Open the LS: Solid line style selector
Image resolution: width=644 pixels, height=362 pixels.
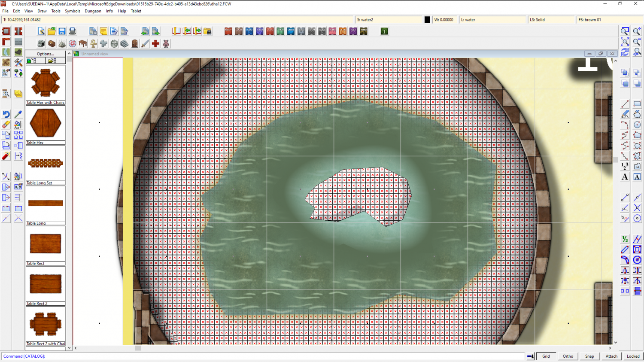[551, 20]
